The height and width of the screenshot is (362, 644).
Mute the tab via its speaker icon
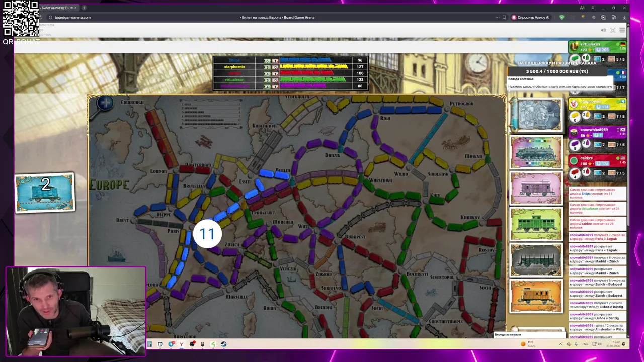click(x=71, y=8)
